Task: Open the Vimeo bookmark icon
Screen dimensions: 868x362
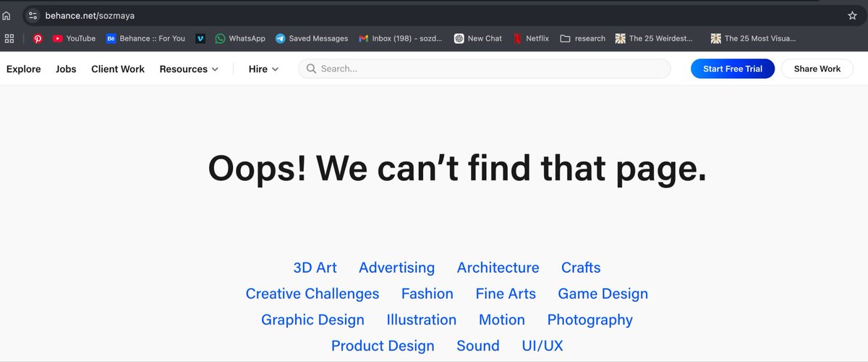Action: (200, 38)
